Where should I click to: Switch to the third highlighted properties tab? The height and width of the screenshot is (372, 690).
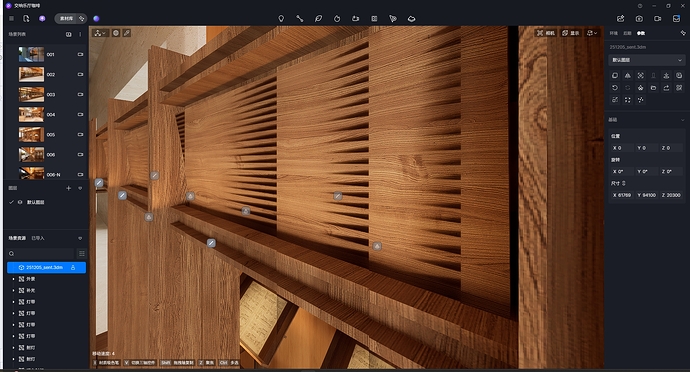pos(641,33)
